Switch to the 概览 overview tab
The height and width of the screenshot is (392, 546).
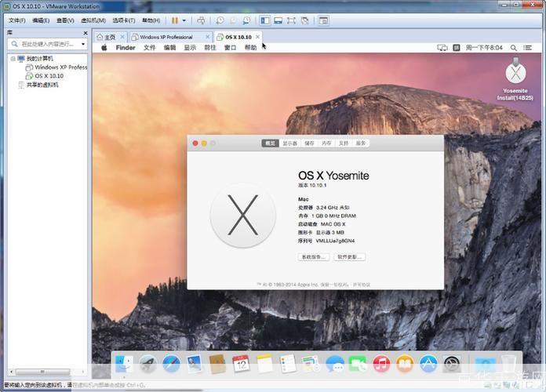270,143
